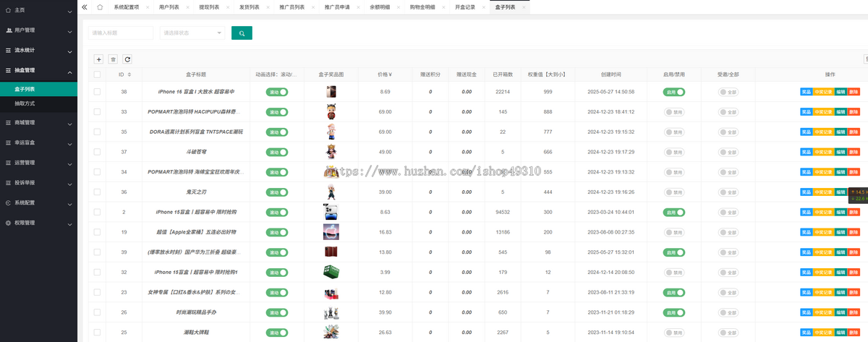
Task: Collapse the 抽盒管理 sidebar menu
Action: click(39, 70)
